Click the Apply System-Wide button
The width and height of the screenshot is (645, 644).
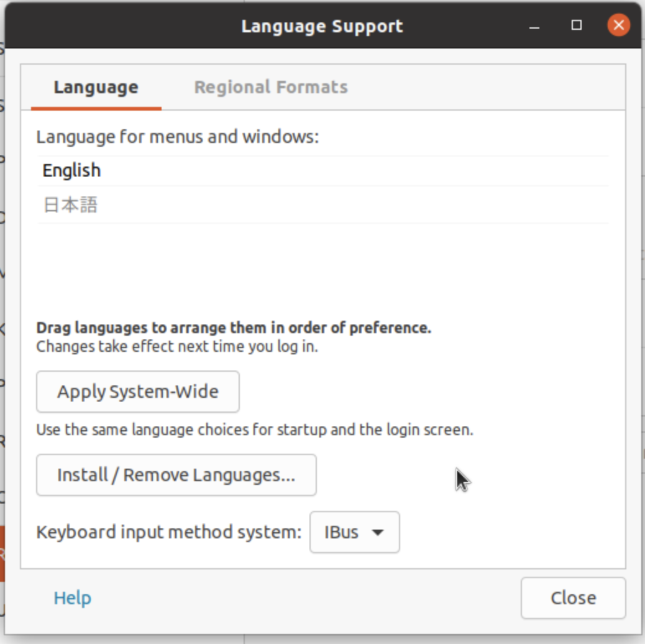[138, 392]
